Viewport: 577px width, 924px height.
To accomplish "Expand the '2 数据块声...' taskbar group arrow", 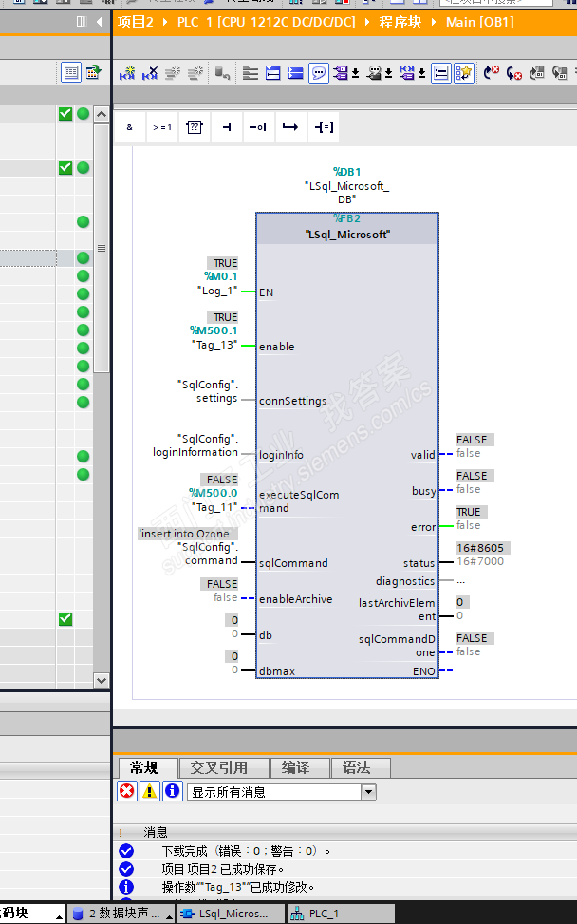I will (x=170, y=915).
